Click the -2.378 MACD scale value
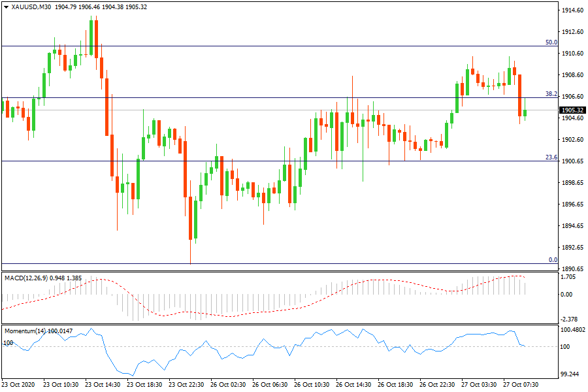Image resolution: width=588 pixels, height=392 pixels. 570,320
